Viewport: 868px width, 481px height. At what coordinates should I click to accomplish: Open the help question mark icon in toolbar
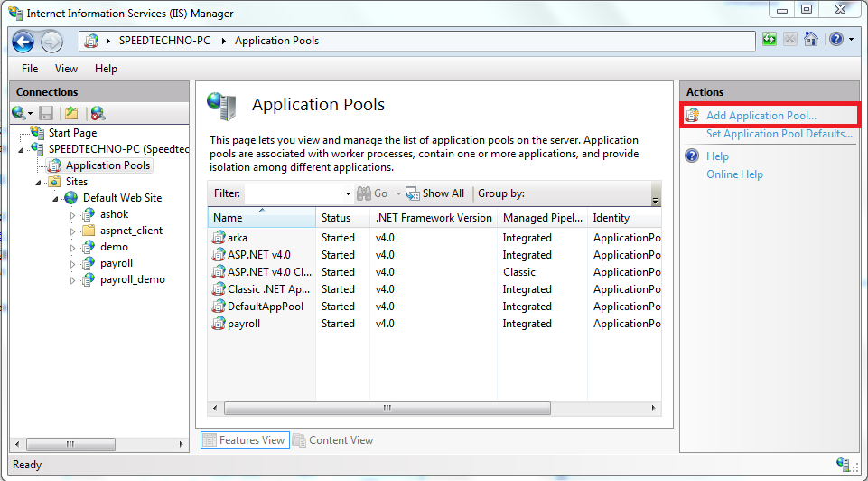pyautogui.click(x=835, y=40)
